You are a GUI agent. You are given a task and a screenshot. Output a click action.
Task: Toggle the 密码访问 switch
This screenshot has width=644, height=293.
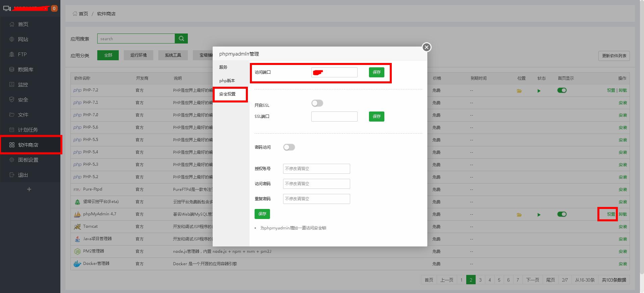tap(289, 147)
